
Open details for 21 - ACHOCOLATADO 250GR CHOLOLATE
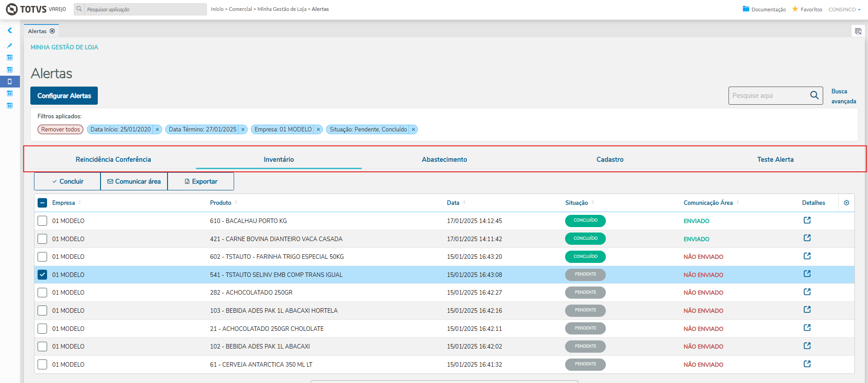(807, 328)
